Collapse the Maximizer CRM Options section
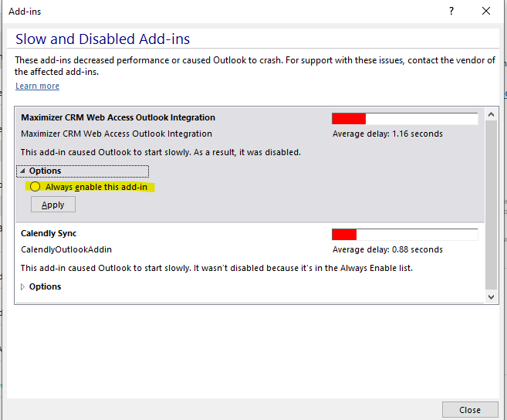Viewport: 507px width, 420px height. 83,171
